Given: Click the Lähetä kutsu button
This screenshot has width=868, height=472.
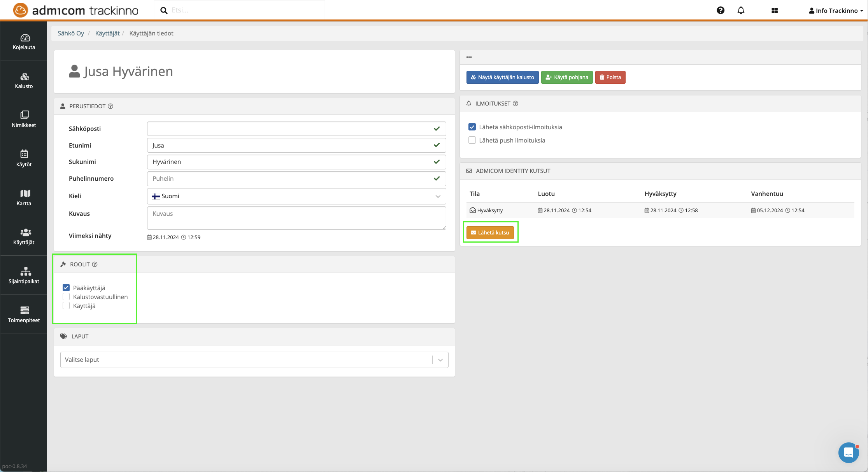Looking at the screenshot, I should point(490,232).
